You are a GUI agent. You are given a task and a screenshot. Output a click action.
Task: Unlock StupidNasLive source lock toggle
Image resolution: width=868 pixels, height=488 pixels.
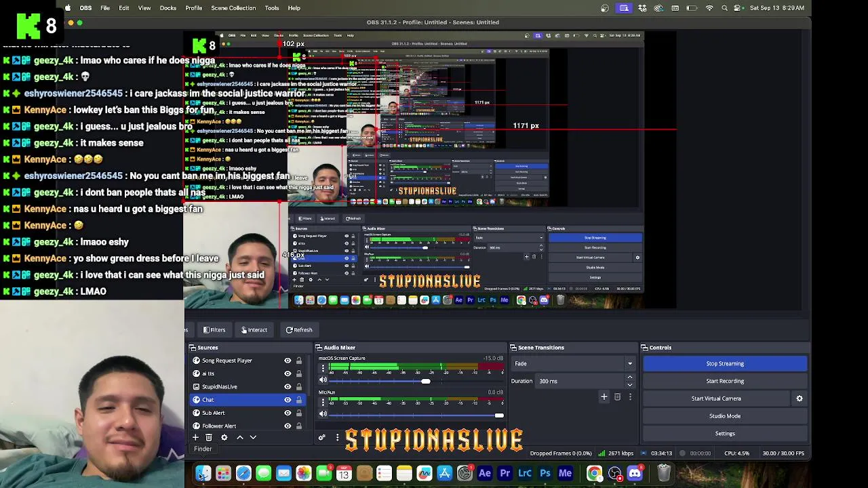298,386
